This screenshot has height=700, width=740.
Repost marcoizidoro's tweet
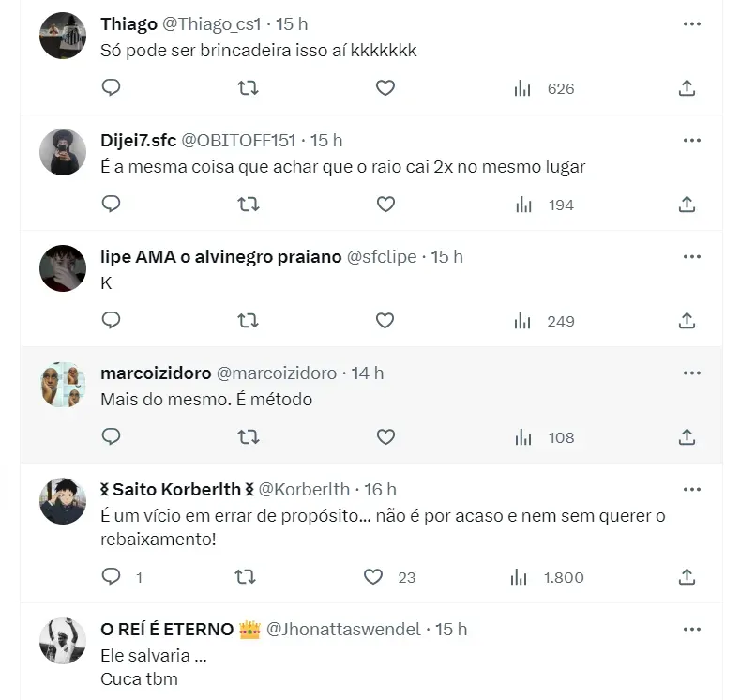[248, 437]
